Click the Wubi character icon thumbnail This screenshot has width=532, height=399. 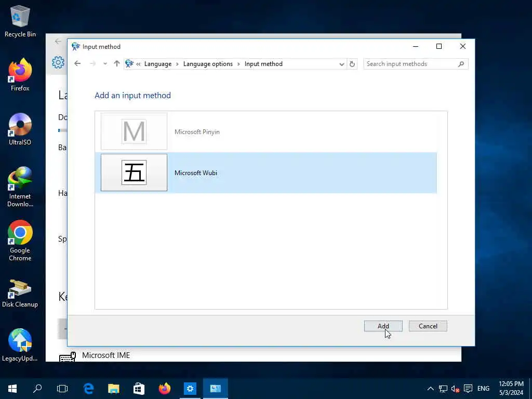(134, 172)
